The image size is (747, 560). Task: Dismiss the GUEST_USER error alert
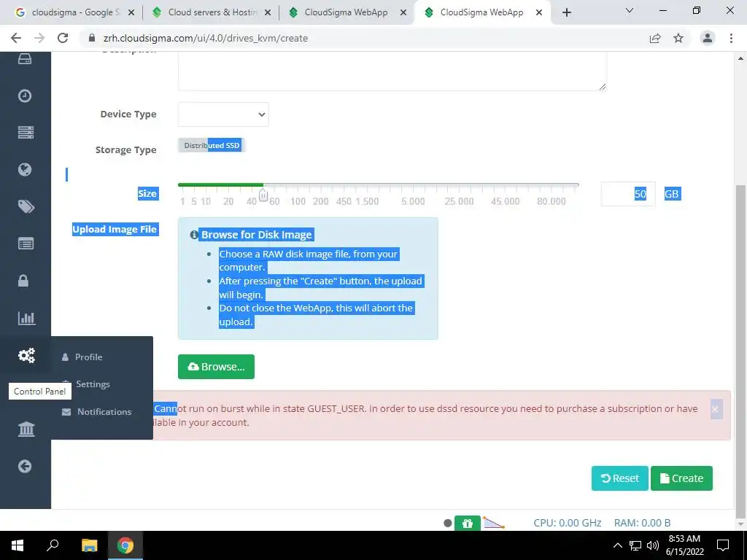[715, 409]
